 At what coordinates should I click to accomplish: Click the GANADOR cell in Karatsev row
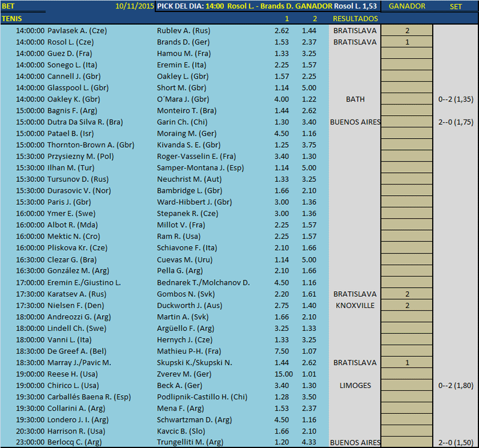pos(406,294)
